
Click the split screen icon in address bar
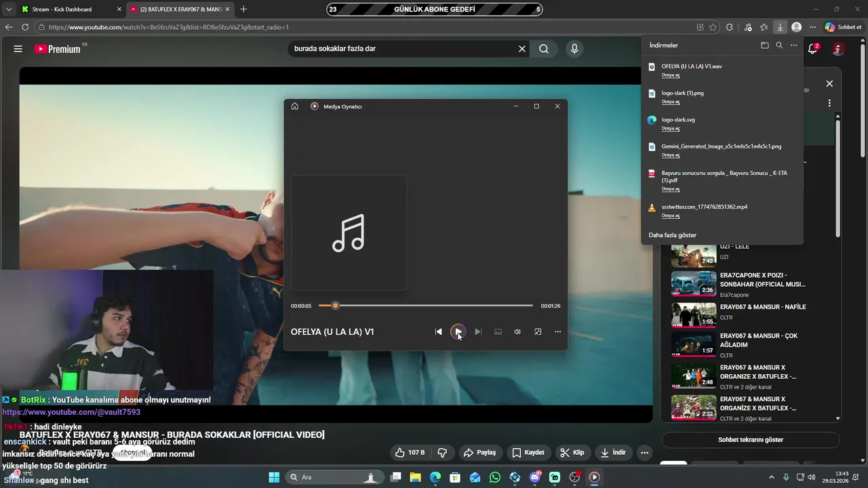[700, 27]
